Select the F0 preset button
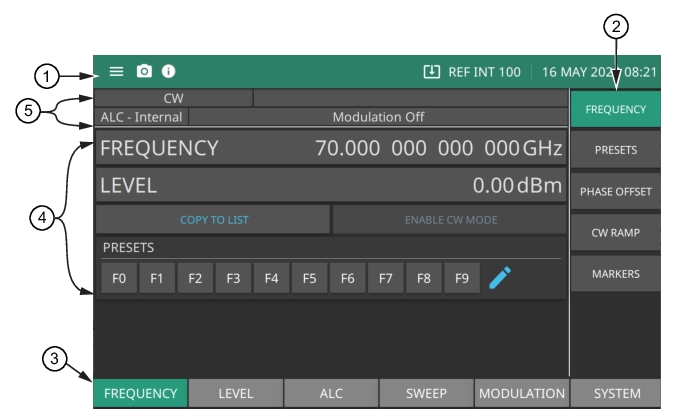This screenshot has width=678, height=417. 119,278
